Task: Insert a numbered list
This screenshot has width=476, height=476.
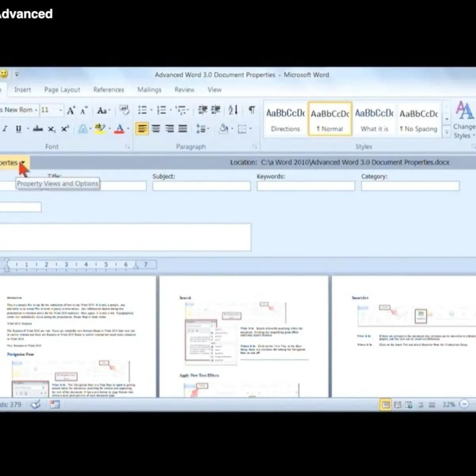Action: (x=161, y=110)
